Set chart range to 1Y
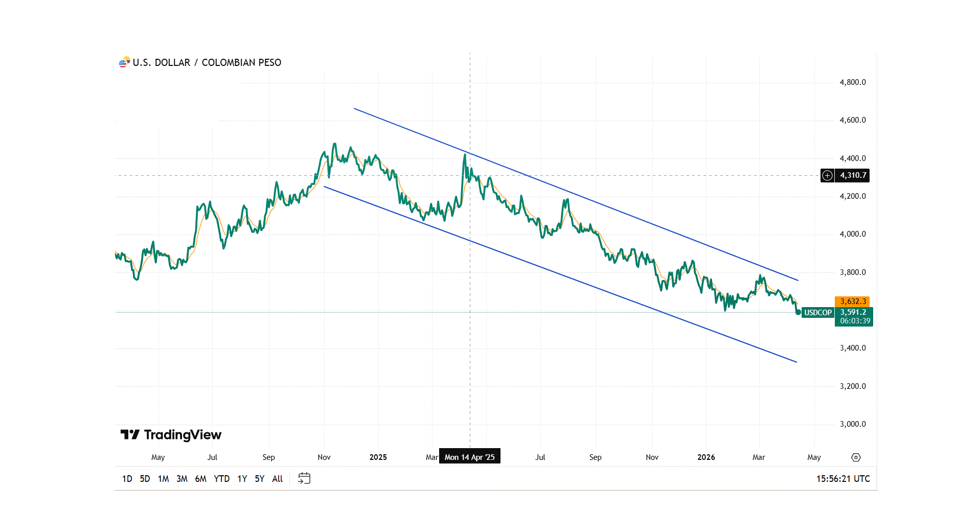Image resolution: width=980 pixels, height=510 pixels. [x=242, y=479]
